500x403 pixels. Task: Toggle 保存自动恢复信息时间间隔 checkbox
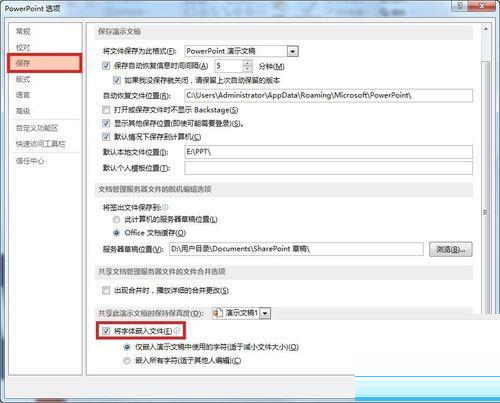point(106,66)
